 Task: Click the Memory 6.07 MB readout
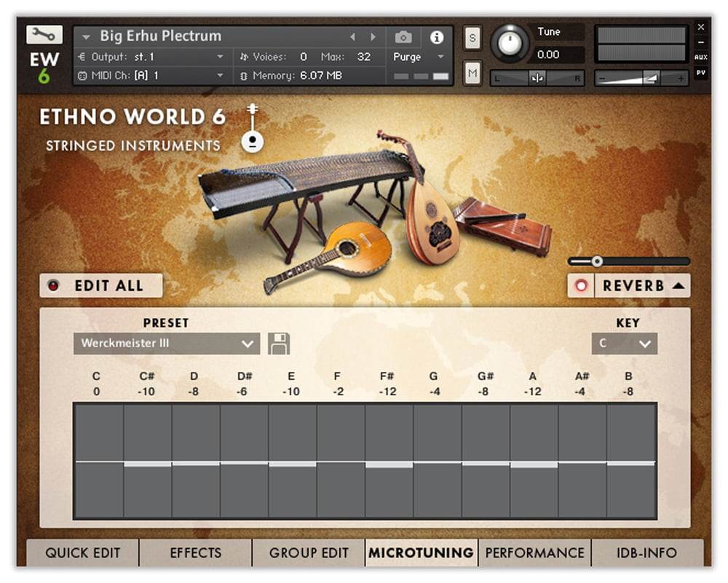coord(321,75)
